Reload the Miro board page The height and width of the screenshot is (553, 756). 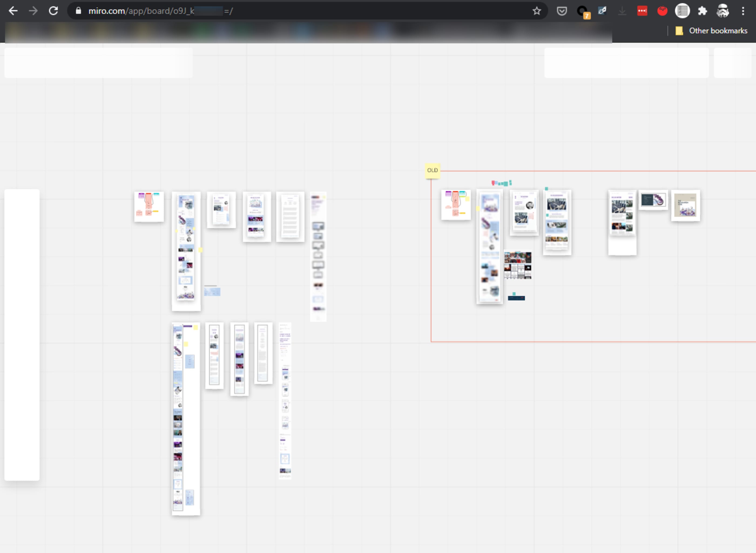pos(53,11)
